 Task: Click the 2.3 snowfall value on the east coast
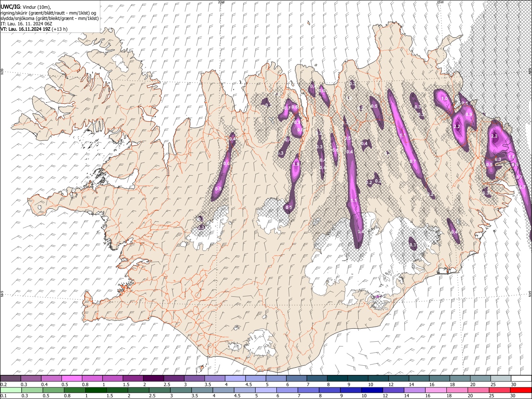pyautogui.click(x=494, y=136)
